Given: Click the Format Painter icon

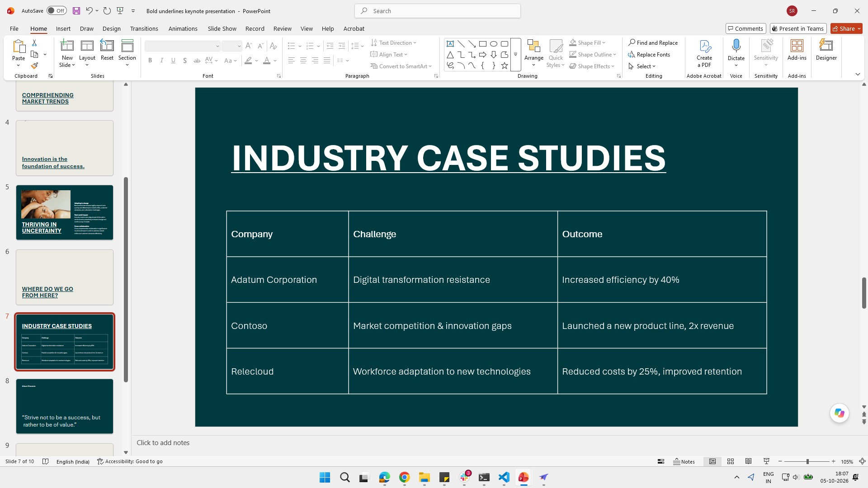Looking at the screenshot, I should click(34, 66).
